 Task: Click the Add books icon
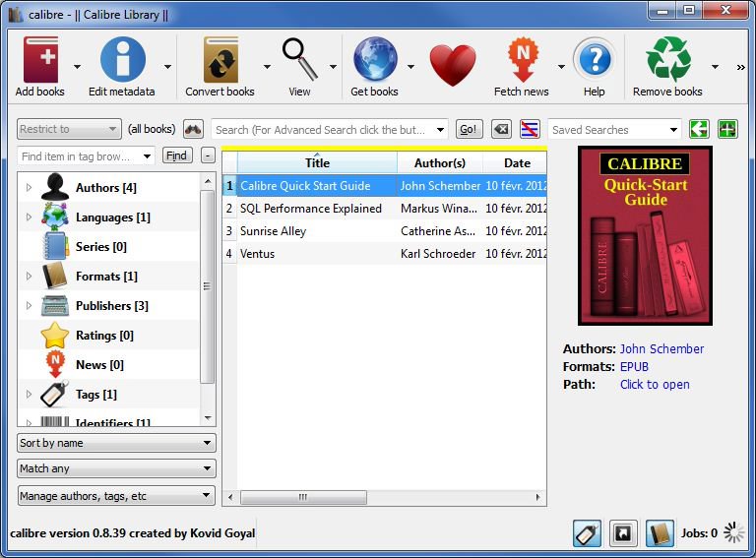click(x=41, y=60)
